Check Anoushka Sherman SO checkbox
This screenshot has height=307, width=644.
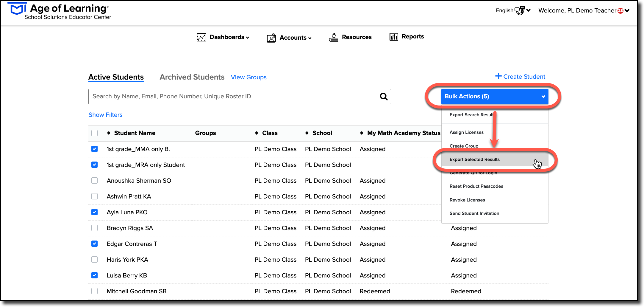pyautogui.click(x=95, y=180)
